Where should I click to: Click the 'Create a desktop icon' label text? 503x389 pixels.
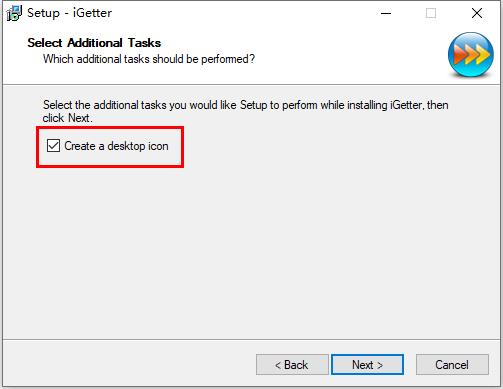116,146
